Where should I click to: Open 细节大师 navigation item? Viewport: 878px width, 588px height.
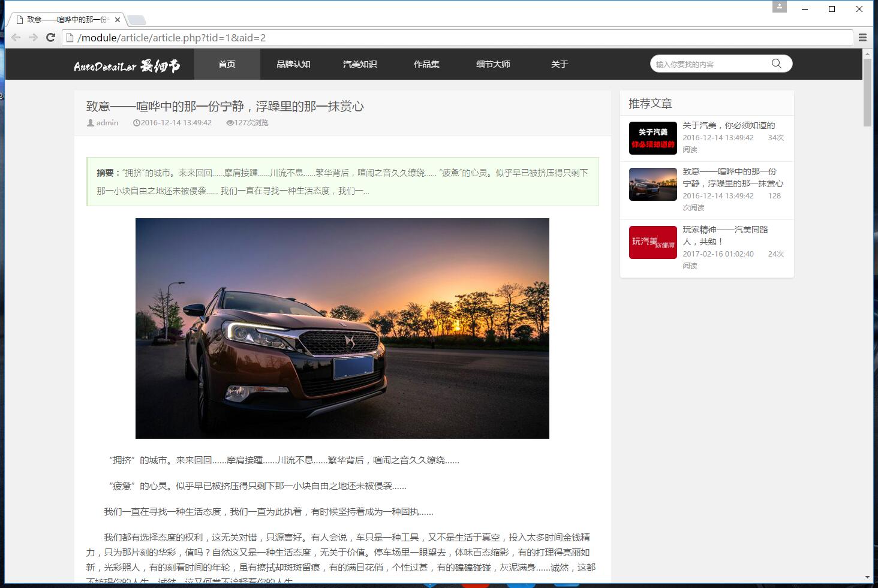click(493, 64)
